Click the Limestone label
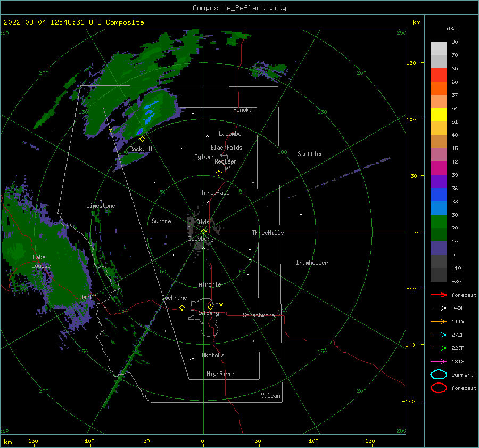Screen dimensions: 479x448 pyautogui.click(x=101, y=206)
